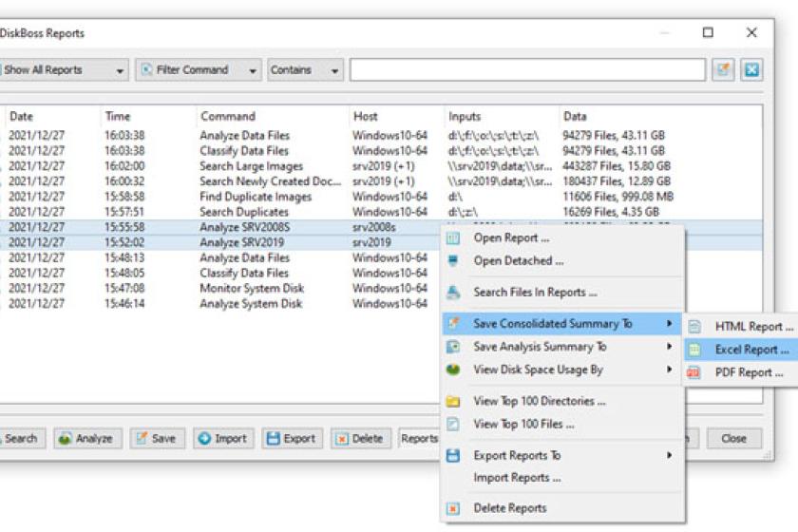
Task: Click the Import button's arrow icon
Action: [x=204, y=438]
